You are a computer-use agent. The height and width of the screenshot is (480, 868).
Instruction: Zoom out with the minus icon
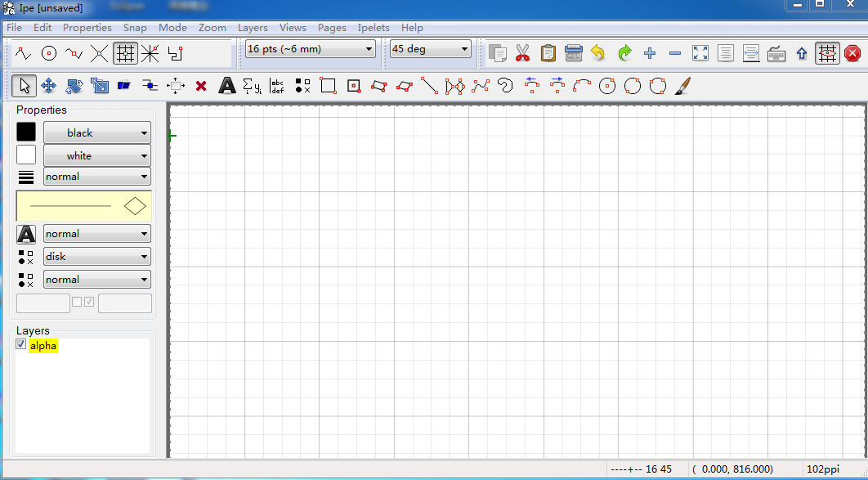tap(675, 53)
